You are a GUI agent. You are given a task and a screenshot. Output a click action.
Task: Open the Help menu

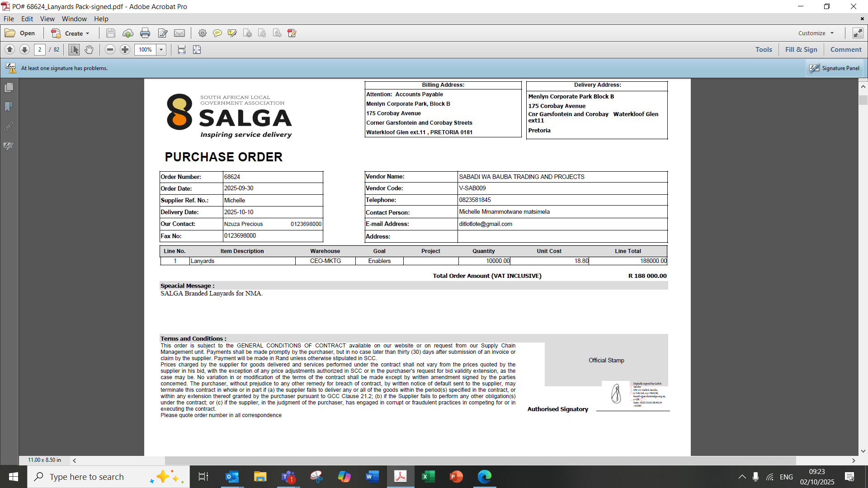point(101,19)
